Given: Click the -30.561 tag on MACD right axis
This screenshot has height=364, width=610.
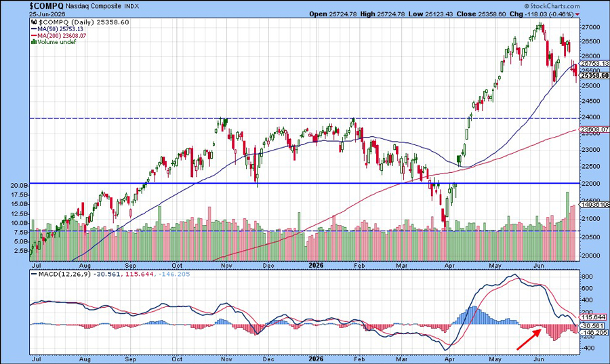Looking at the screenshot, I should 593,326.
